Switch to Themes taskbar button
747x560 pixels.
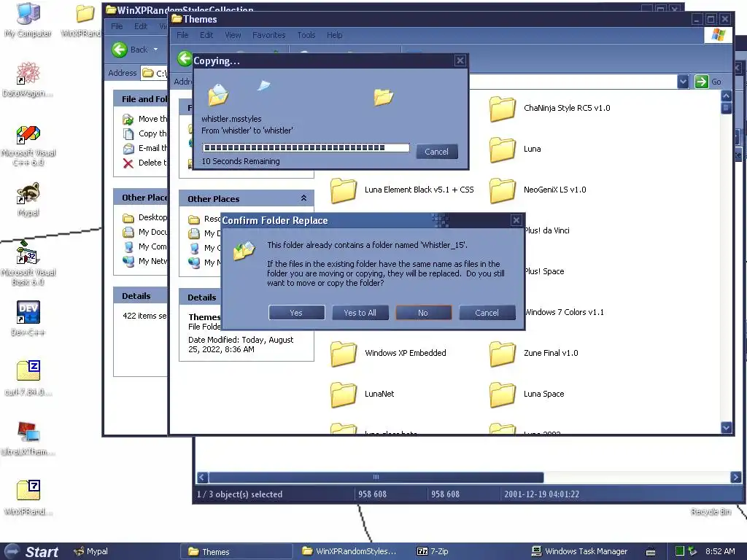pyautogui.click(x=236, y=552)
